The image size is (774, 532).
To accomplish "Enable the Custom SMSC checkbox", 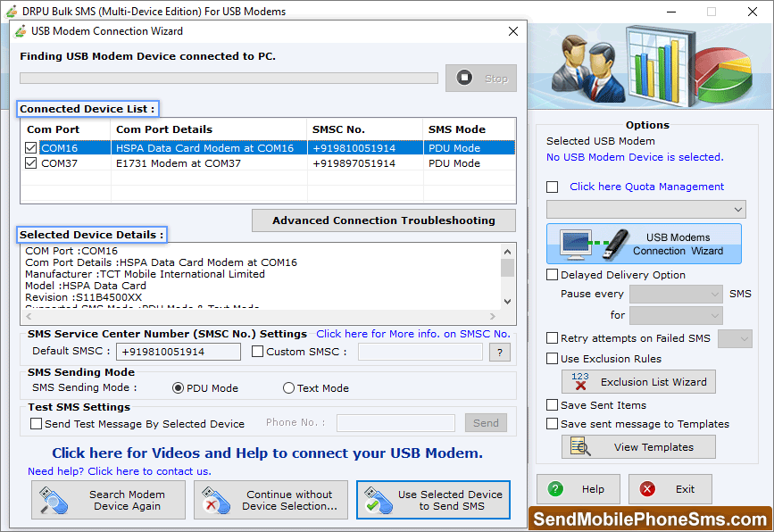I will tap(257, 352).
